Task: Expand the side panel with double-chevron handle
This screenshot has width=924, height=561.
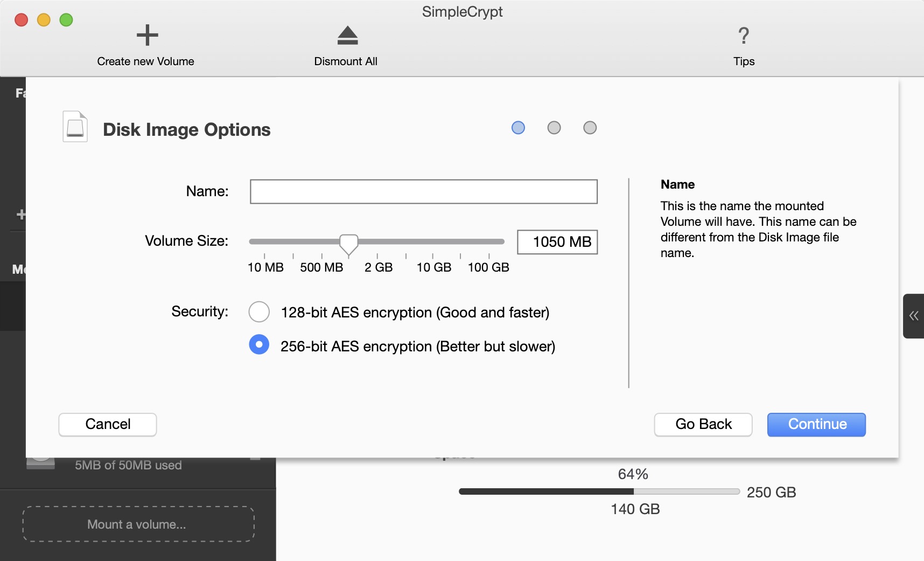Action: point(913,316)
